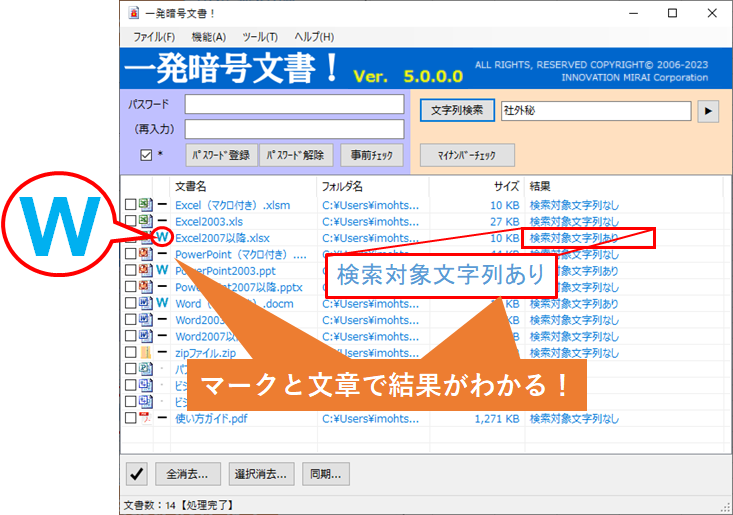Minimize the 一発暗号文書！ window
The width and height of the screenshot is (733, 515).
click(x=633, y=13)
